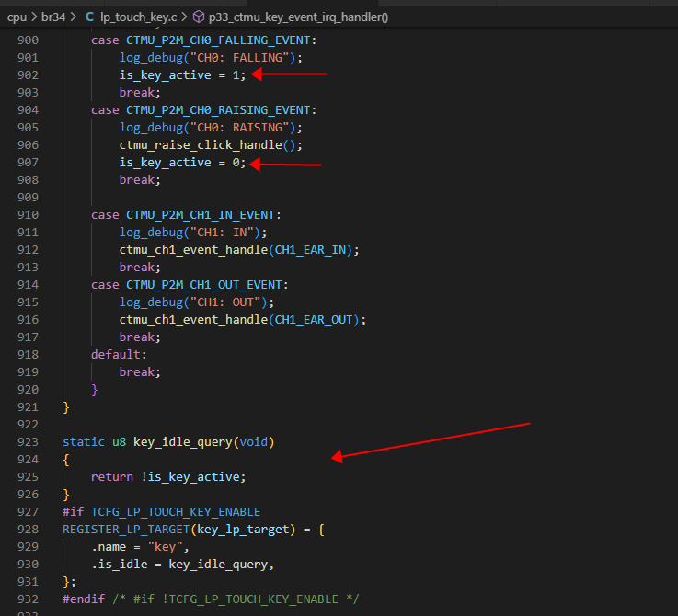Place cursor on is_key_active = 0 statement

182,163
